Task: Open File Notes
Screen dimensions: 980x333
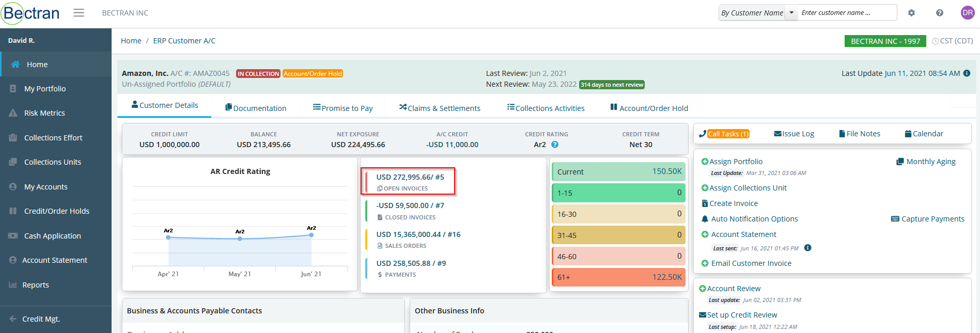Action: [x=860, y=134]
